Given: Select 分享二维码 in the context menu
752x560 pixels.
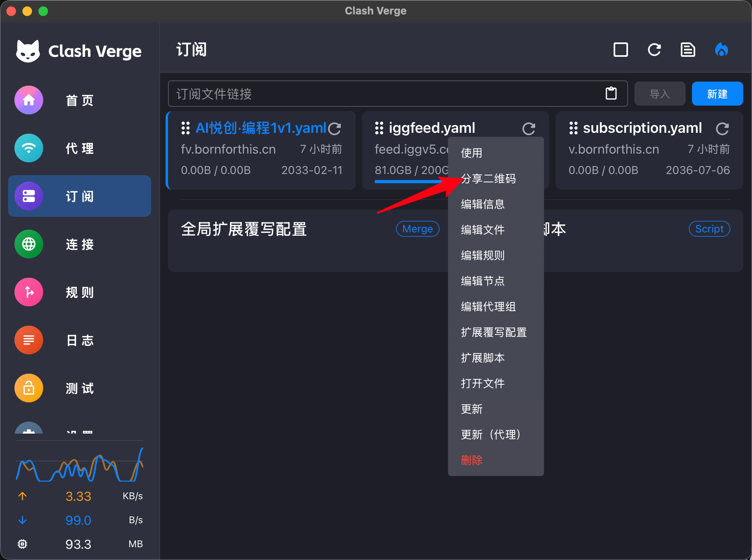Looking at the screenshot, I should [x=496, y=178].
